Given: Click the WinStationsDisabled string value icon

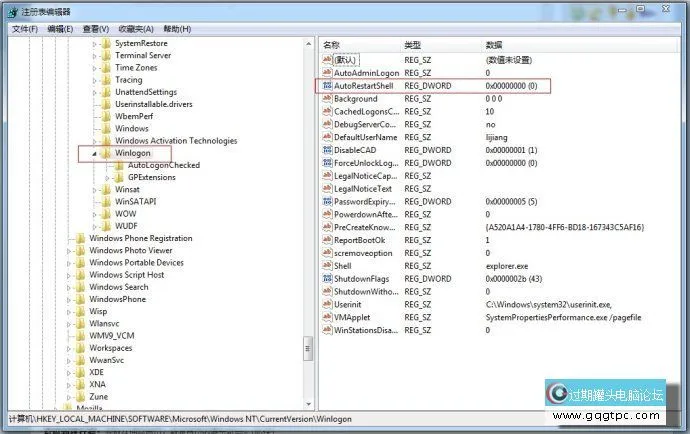Looking at the screenshot, I should 327,330.
